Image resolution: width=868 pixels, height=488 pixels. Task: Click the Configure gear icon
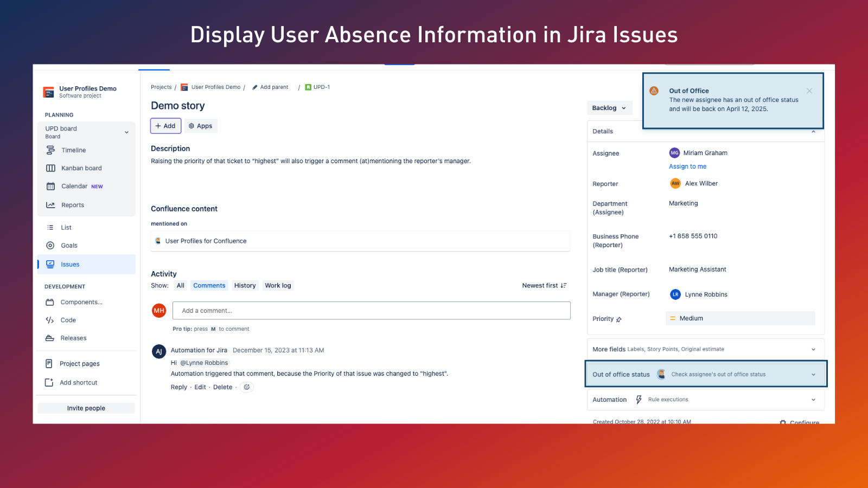[x=783, y=422]
